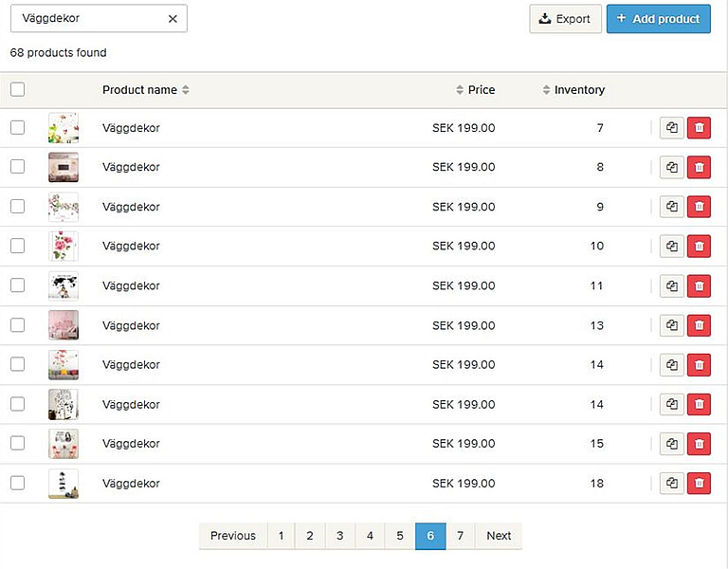Check the box for inventory 7 product
Screen dimensions: 728x569
click(x=17, y=127)
